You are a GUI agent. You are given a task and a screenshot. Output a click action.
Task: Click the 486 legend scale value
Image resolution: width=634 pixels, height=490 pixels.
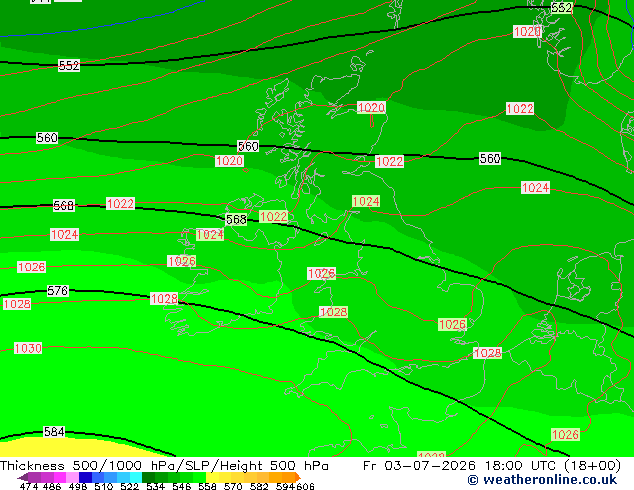(52, 486)
